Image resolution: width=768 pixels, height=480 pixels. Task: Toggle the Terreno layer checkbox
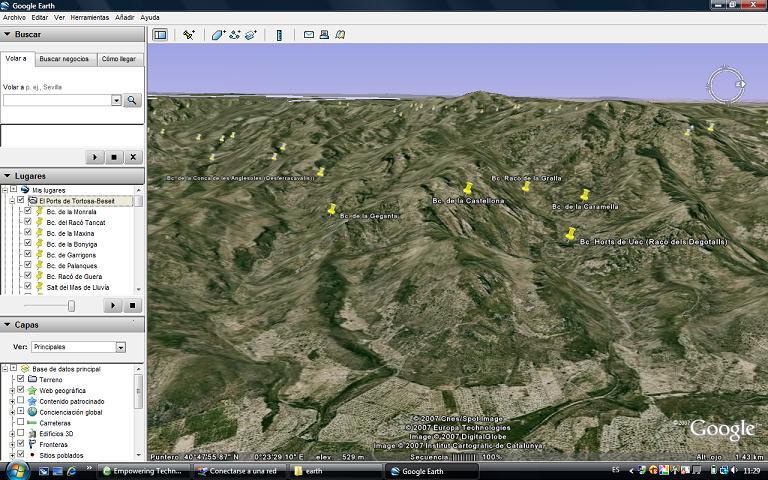click(x=21, y=379)
